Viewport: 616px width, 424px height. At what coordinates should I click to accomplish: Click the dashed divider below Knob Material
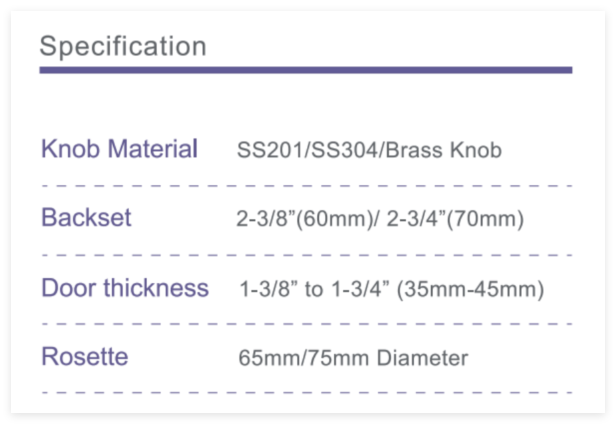tap(305, 186)
